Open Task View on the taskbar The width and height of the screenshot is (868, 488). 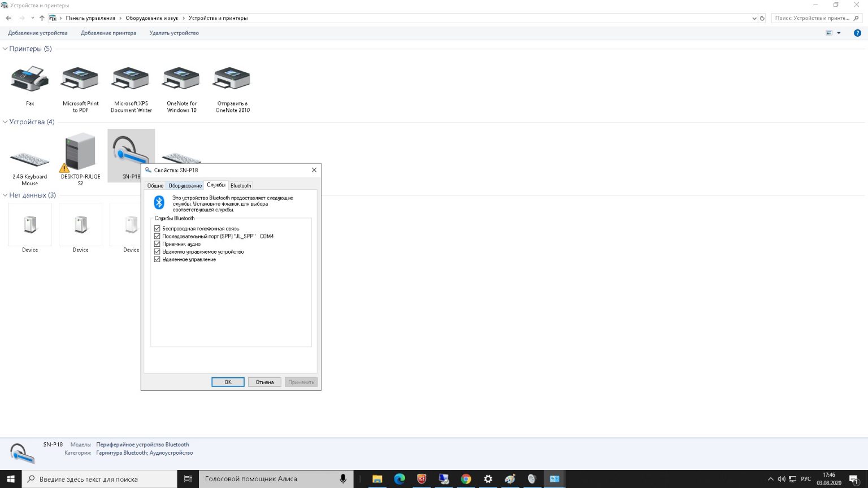pos(188,479)
